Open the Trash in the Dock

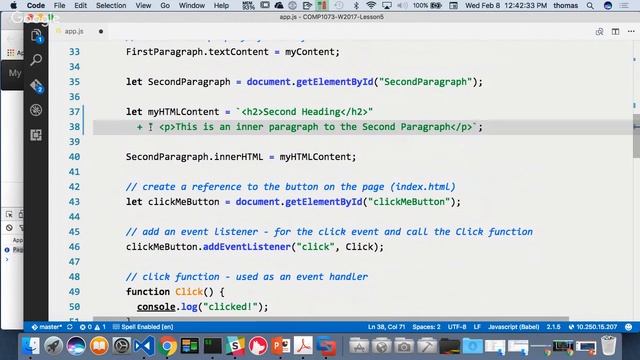coord(609,346)
